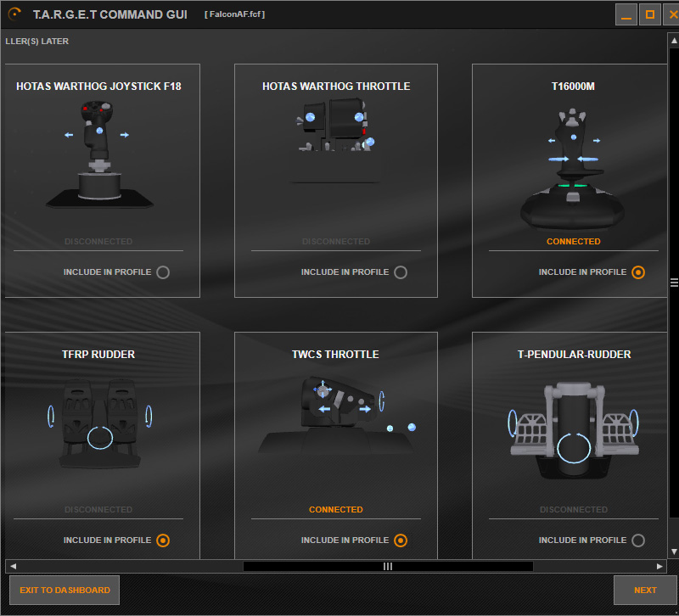Viewport: 679px width, 616px height.
Task: Minimize the T.A.R.G.E.T window
Action: click(x=626, y=14)
